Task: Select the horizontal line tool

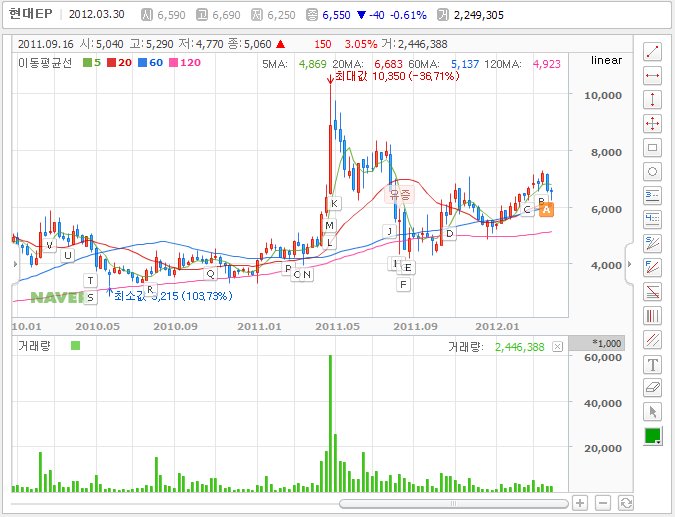Action: point(653,76)
